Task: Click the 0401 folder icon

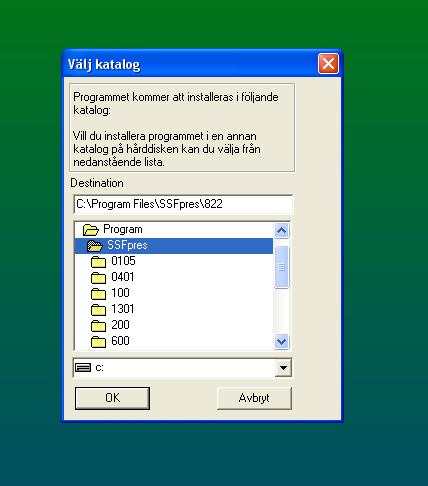Action: tap(98, 277)
